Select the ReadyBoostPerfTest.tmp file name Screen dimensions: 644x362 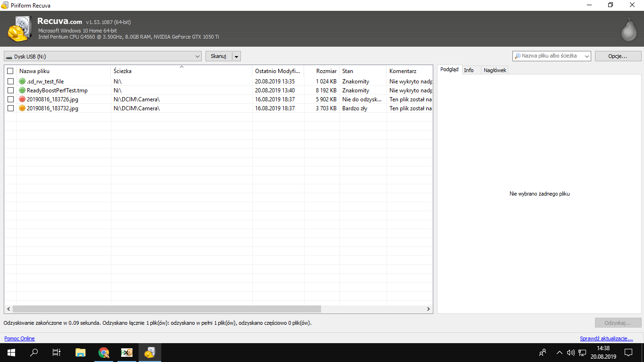click(57, 90)
